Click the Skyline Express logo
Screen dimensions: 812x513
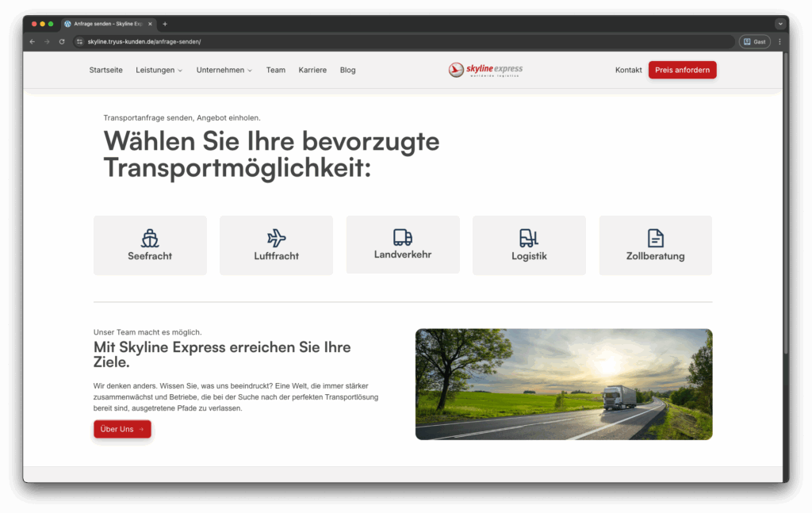[485, 70]
